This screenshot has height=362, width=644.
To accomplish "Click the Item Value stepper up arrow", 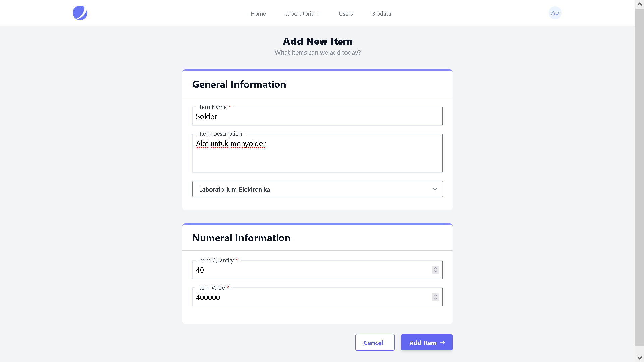I will point(435,295).
